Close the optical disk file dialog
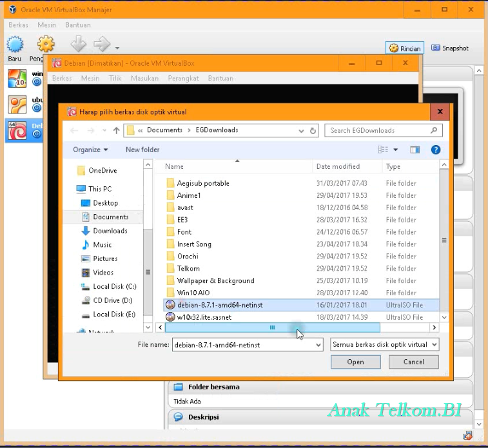Image resolution: width=488 pixels, height=448 pixels. 440,112
